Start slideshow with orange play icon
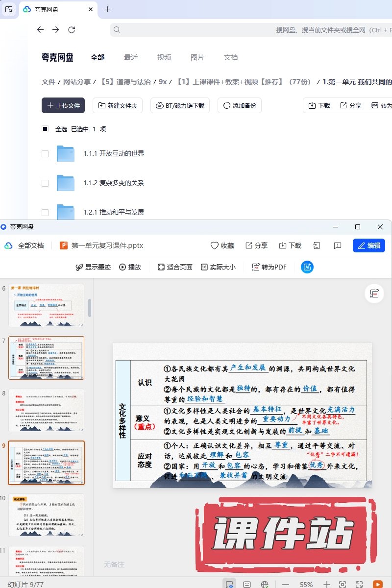Image resolution: width=392 pixels, height=588 pixels. click(x=377, y=584)
